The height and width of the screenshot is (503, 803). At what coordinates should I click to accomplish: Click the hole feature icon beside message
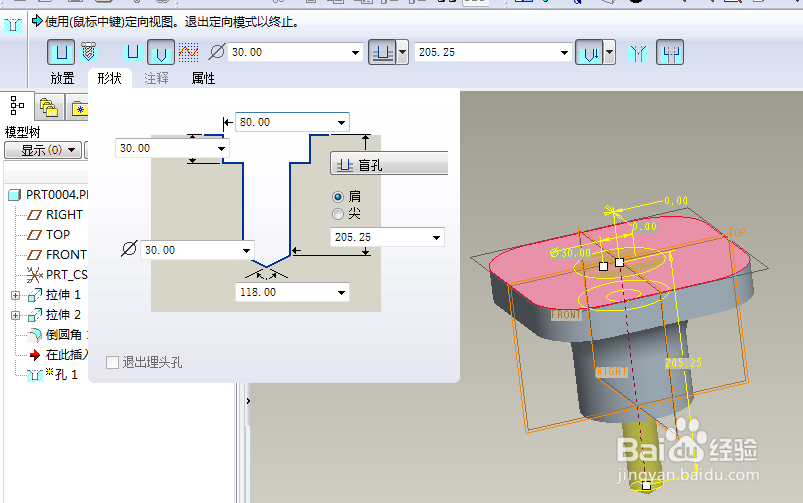(13, 25)
